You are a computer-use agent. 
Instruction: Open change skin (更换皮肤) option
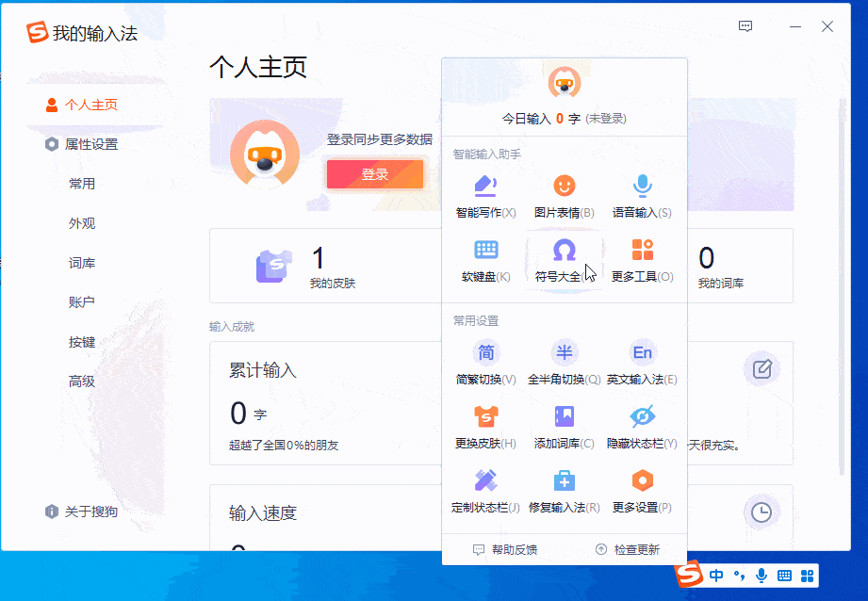(x=485, y=427)
